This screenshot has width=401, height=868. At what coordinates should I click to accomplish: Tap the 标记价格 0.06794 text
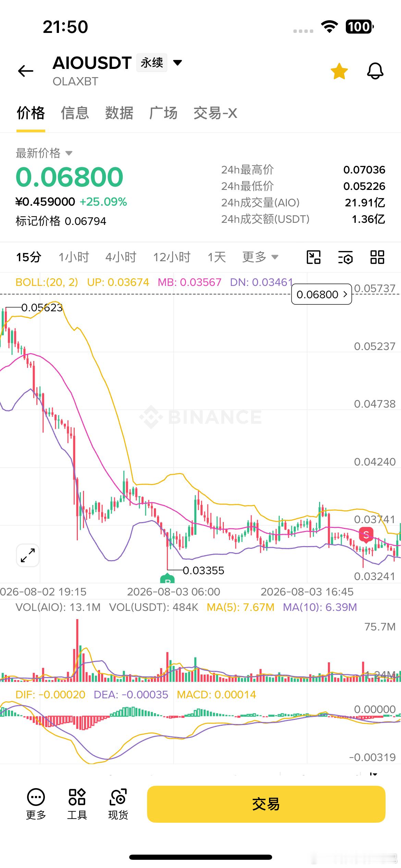coord(61,221)
